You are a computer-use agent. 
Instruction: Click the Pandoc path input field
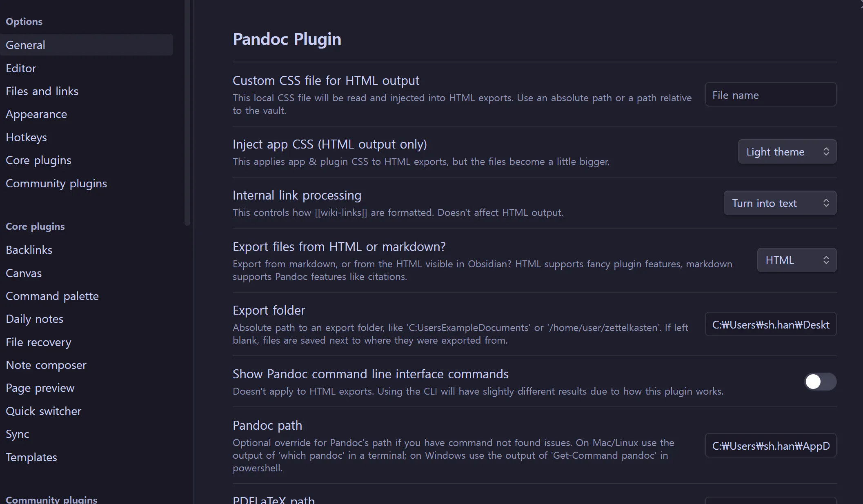coord(770,446)
